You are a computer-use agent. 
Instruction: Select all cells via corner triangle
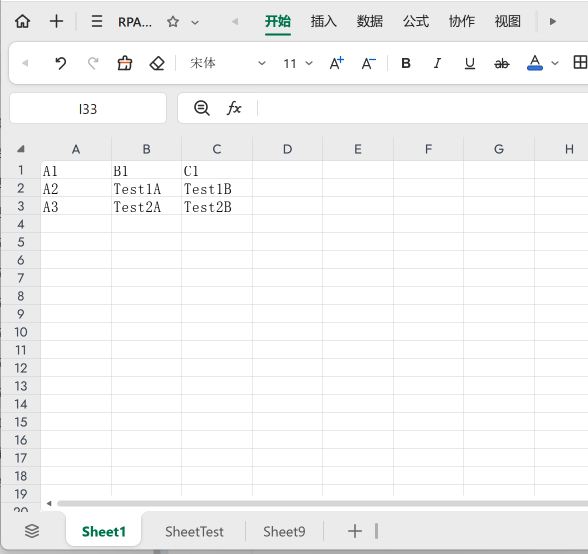21,149
